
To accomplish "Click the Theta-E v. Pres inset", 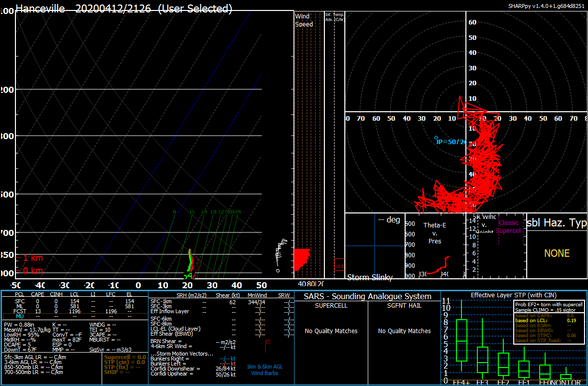I will pos(435,246).
